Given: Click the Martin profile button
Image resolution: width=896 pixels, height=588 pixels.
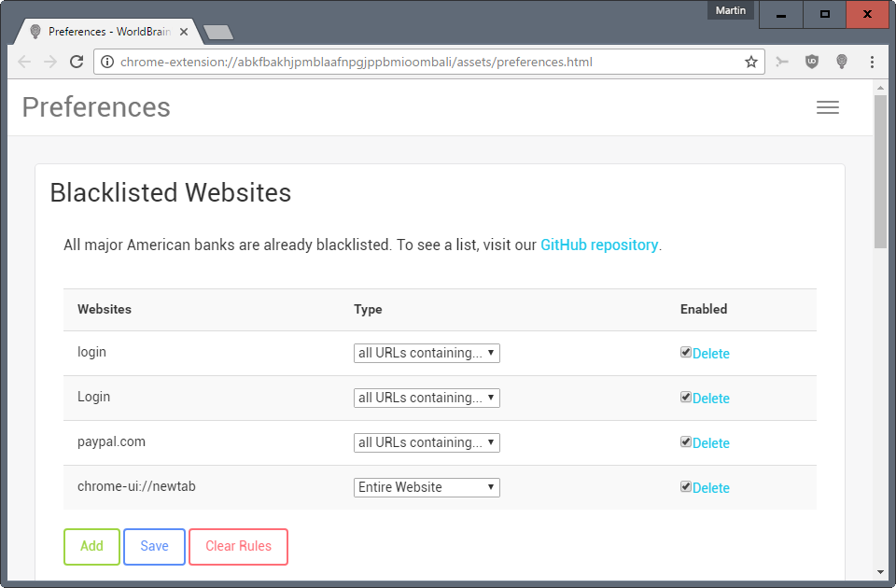Looking at the screenshot, I should pos(730,10).
